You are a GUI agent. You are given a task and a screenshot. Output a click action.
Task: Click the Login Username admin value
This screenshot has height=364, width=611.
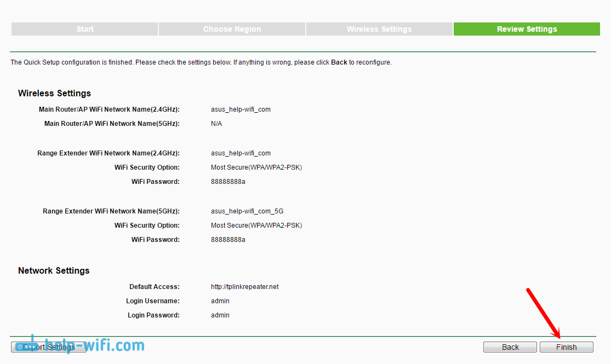click(x=220, y=301)
